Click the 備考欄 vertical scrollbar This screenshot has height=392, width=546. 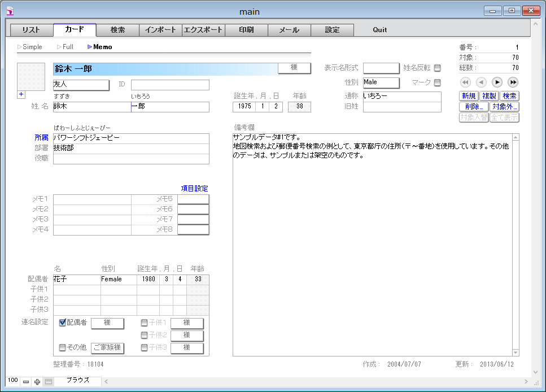click(x=515, y=243)
